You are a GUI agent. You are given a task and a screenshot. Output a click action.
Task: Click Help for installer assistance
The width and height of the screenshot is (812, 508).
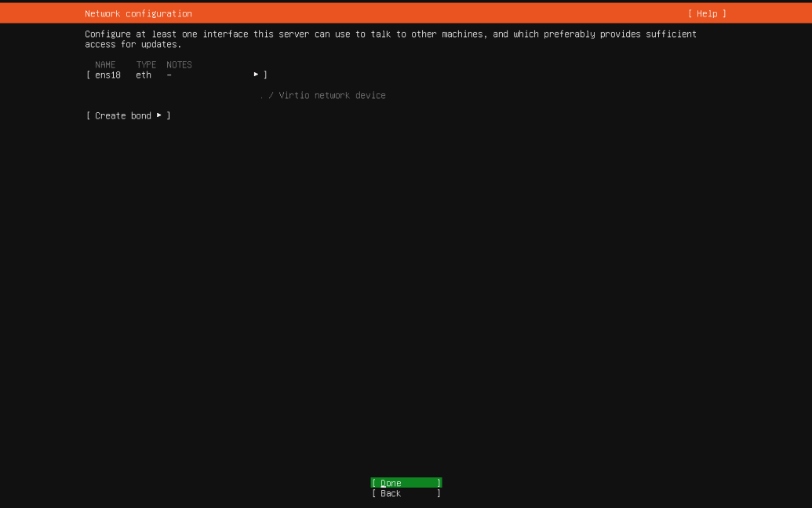coord(705,13)
